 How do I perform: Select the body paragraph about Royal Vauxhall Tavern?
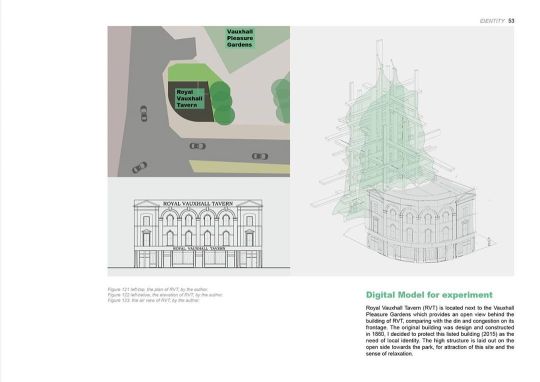tap(440, 331)
